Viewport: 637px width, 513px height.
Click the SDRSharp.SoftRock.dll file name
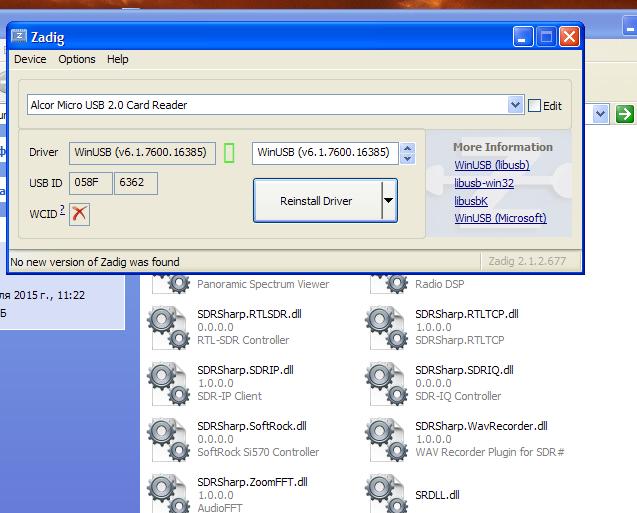tap(252, 426)
